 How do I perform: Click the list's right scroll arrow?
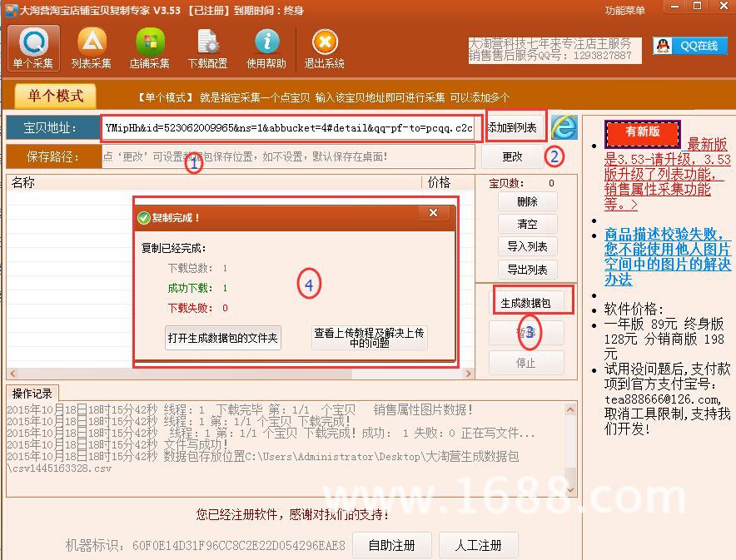[x=468, y=374]
